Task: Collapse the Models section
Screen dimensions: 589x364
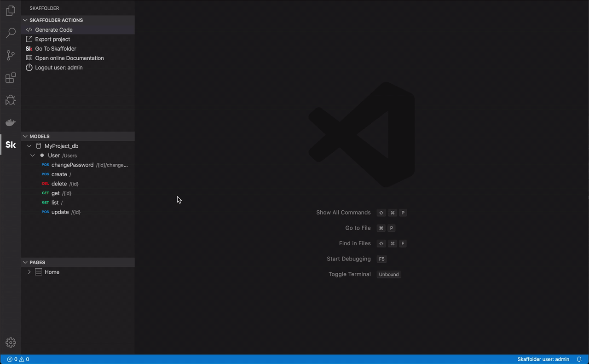Action: click(x=25, y=136)
